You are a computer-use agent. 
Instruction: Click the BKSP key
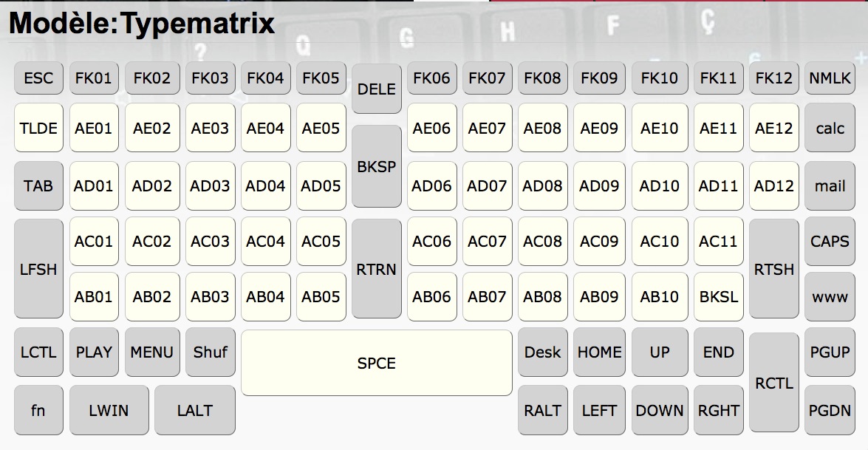pos(377,166)
